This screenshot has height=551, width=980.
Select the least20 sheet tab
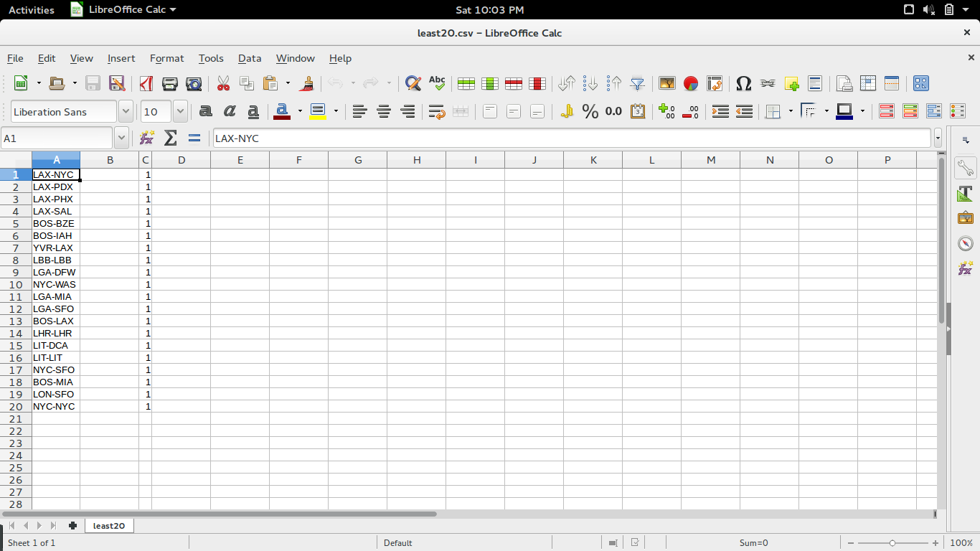[109, 526]
